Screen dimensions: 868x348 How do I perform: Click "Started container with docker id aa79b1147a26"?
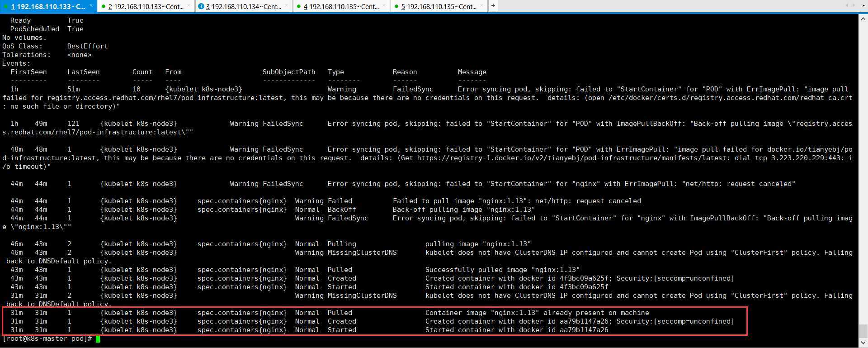tap(517, 330)
